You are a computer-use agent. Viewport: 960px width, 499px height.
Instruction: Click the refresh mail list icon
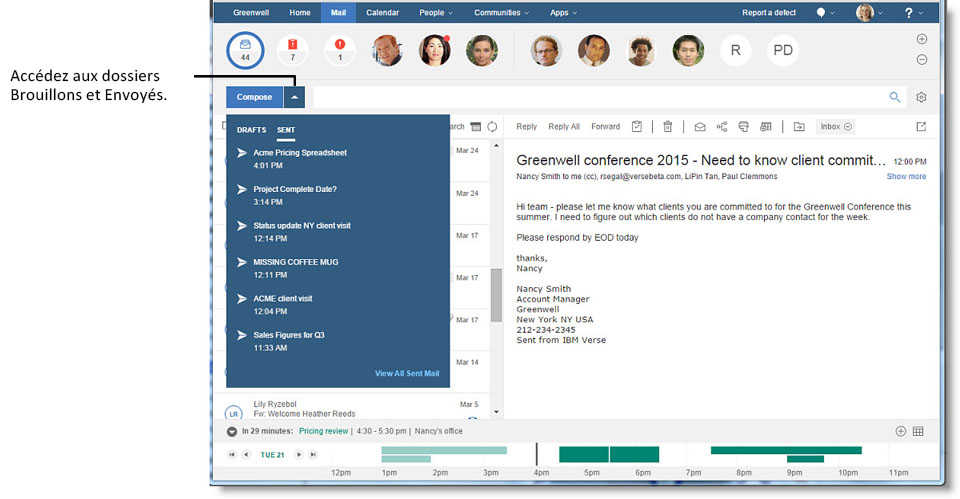(492, 127)
